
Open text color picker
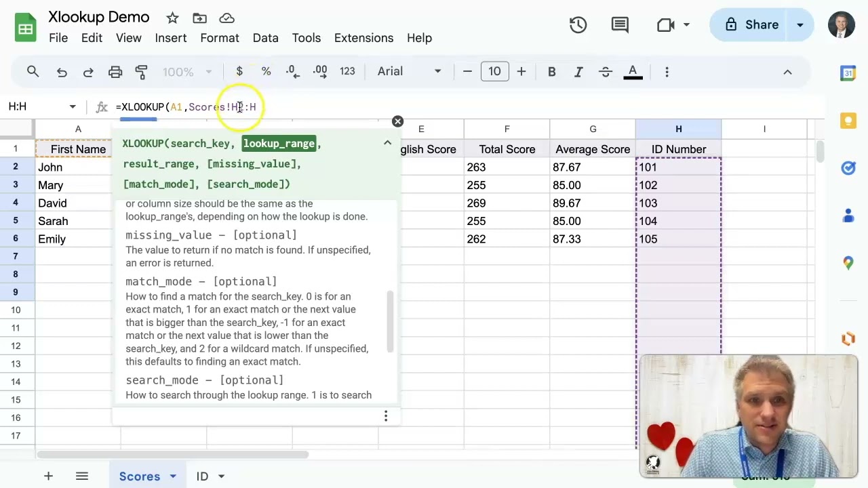click(633, 71)
